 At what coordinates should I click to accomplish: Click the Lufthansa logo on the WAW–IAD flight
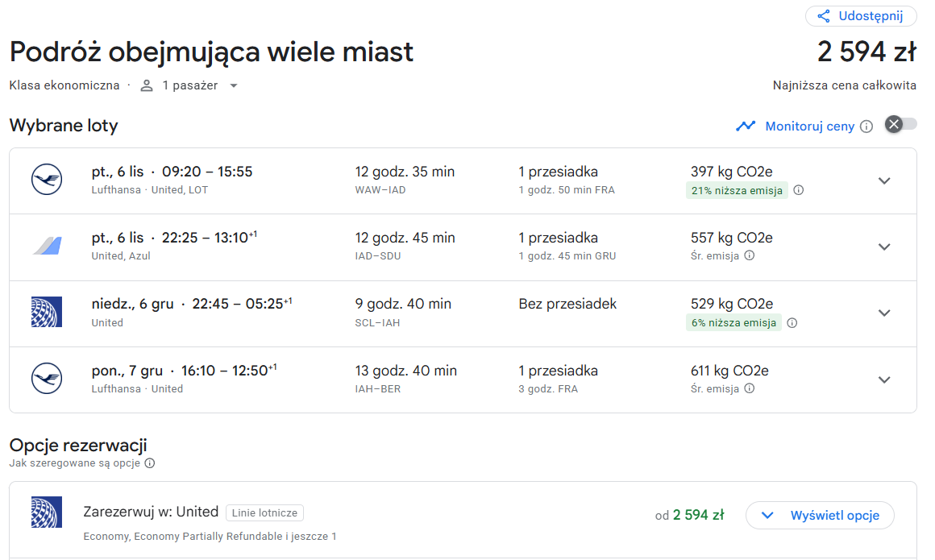[x=47, y=180]
